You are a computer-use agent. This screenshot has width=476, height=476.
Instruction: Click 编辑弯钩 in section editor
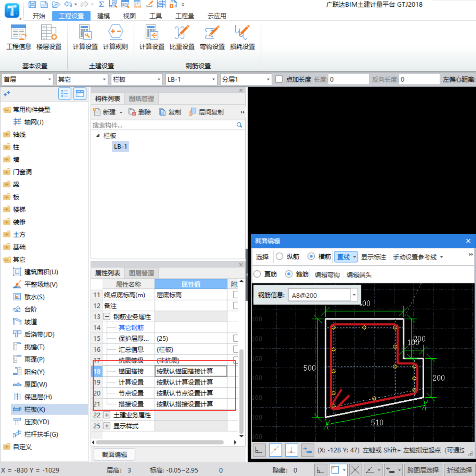(327, 275)
